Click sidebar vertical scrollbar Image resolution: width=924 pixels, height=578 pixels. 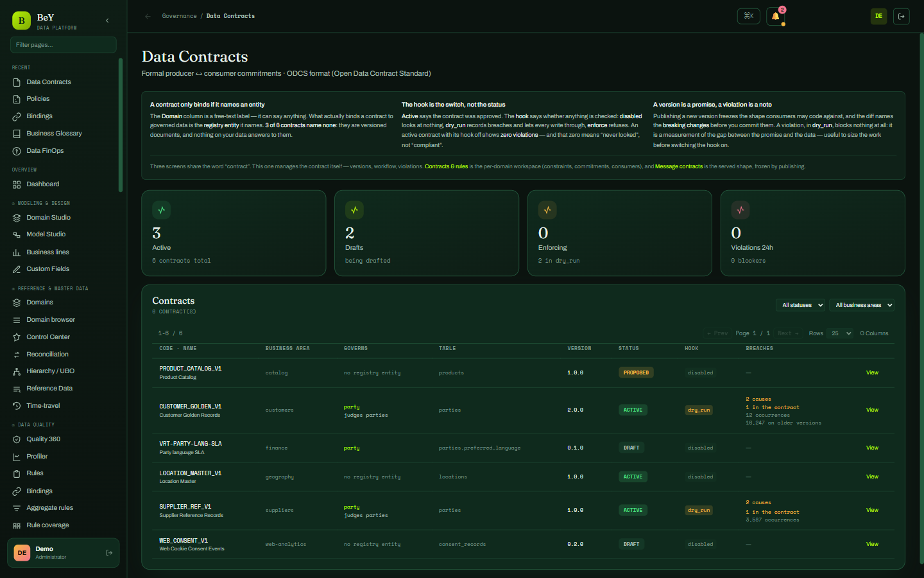tap(121, 125)
